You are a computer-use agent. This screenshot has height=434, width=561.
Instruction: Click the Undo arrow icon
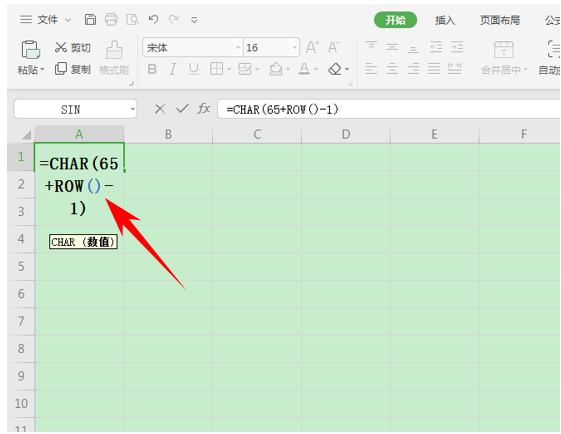pos(153,19)
